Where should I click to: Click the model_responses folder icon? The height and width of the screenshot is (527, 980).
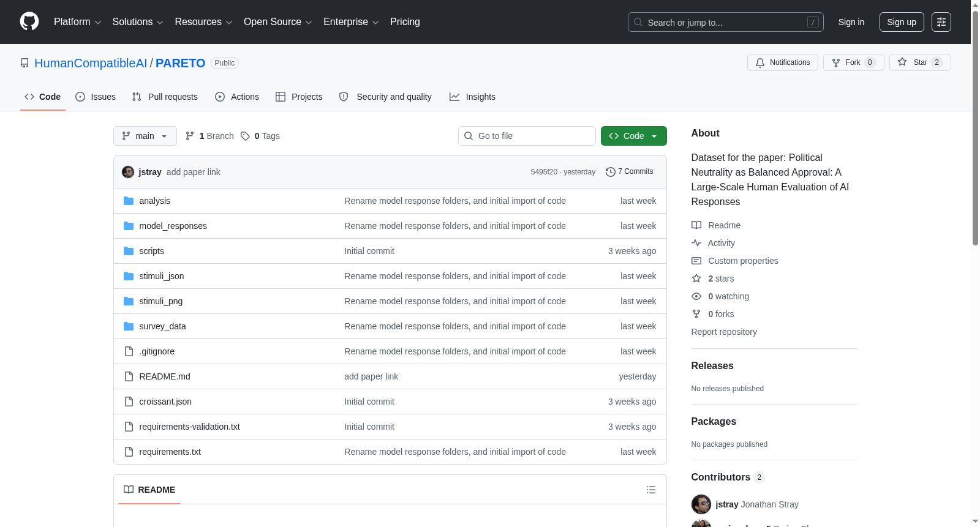pyautogui.click(x=129, y=226)
